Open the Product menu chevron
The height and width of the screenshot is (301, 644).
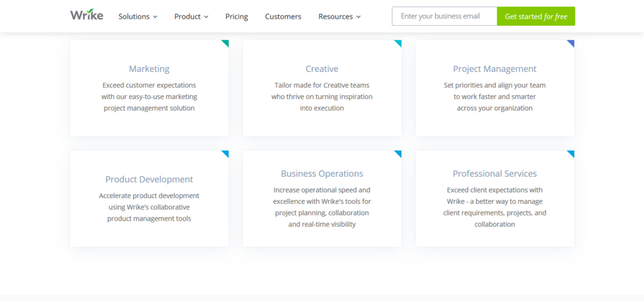point(206,17)
